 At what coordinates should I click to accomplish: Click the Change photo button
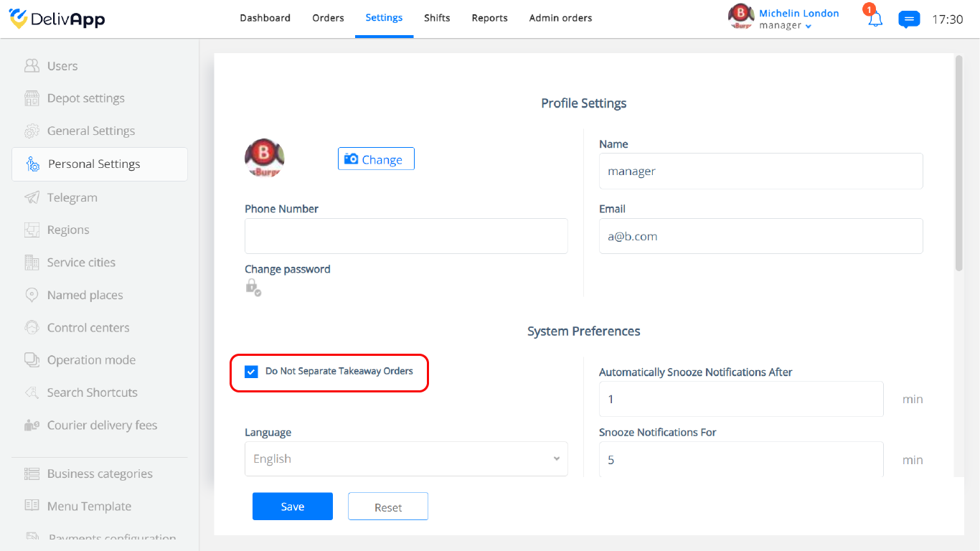(x=376, y=159)
